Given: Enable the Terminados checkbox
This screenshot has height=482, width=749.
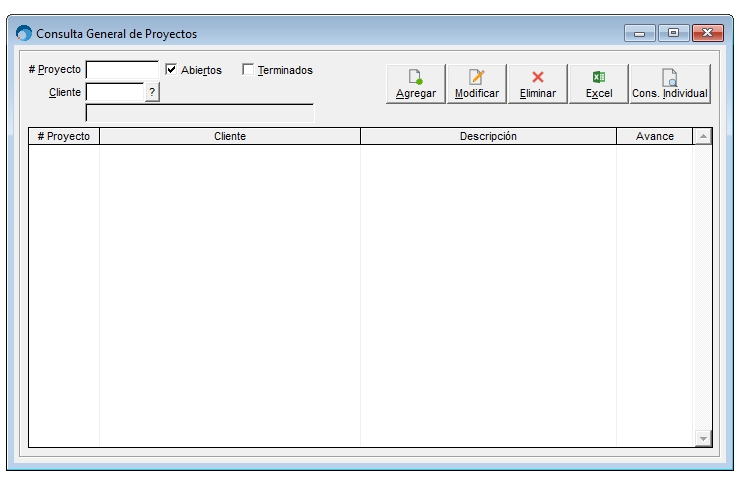Looking at the screenshot, I should (x=248, y=70).
